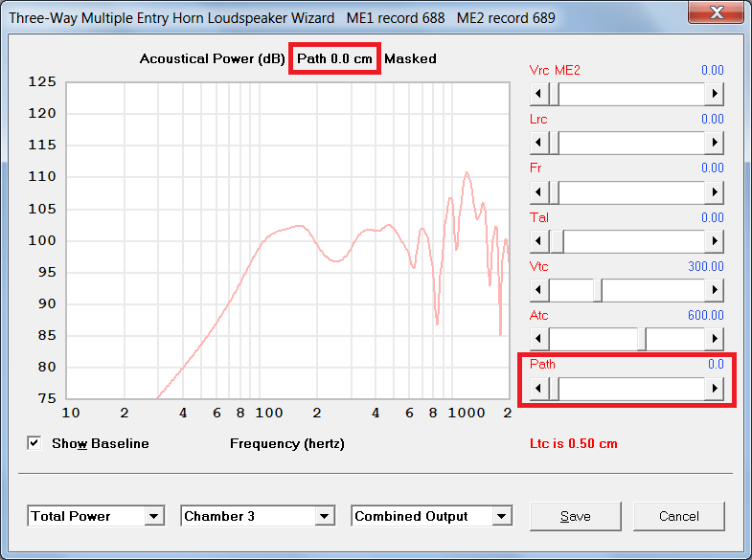Click left arrow of Vrc ME2 slider
The height and width of the screenshot is (560, 752).
point(539,94)
